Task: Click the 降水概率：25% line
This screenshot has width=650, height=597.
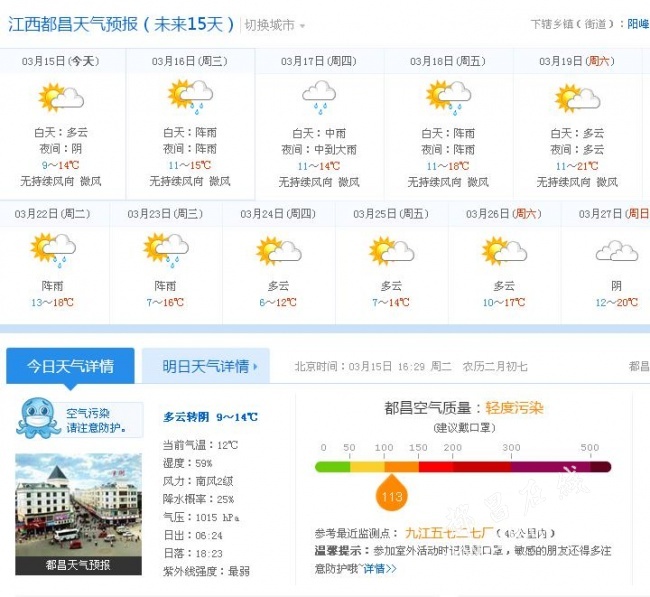Action: (198, 499)
